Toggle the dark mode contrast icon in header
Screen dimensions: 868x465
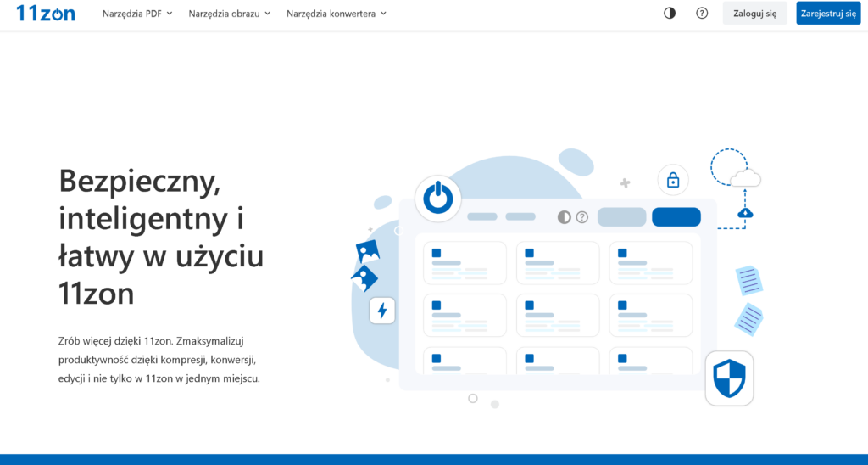(670, 13)
